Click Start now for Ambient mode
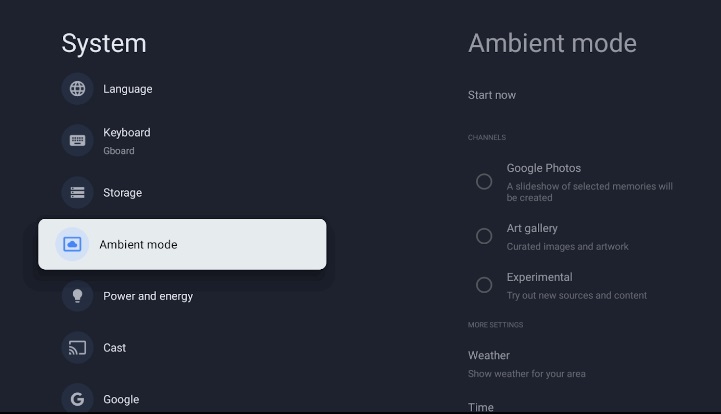 (492, 95)
